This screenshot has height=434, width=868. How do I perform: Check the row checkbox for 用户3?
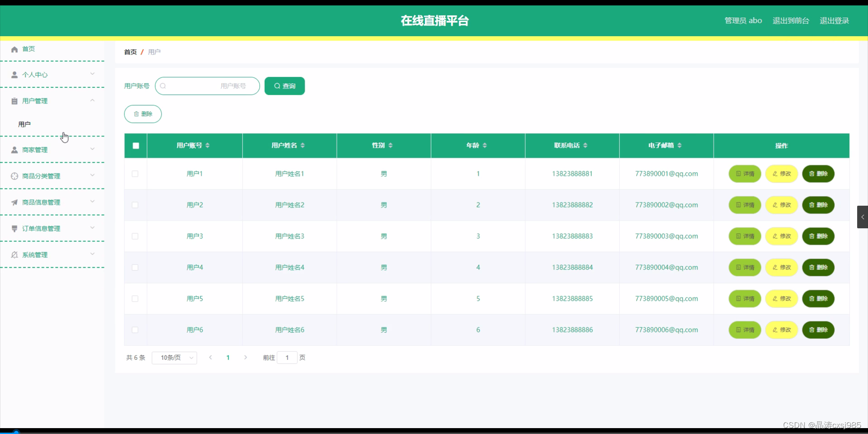pyautogui.click(x=135, y=236)
